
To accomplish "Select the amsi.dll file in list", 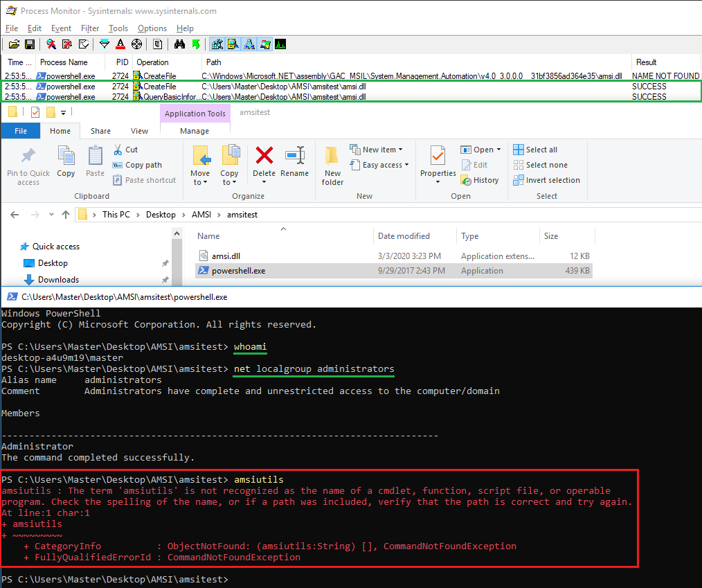I will pyautogui.click(x=226, y=256).
